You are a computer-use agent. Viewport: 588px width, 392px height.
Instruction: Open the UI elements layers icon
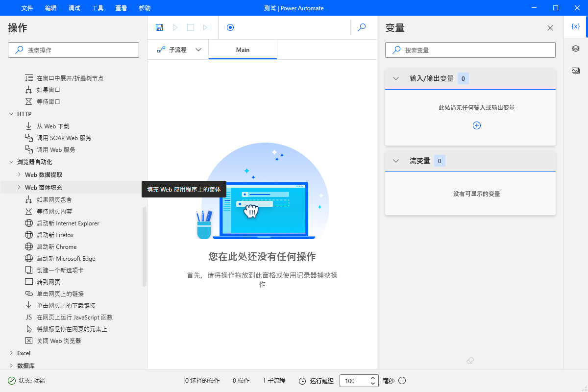576,49
